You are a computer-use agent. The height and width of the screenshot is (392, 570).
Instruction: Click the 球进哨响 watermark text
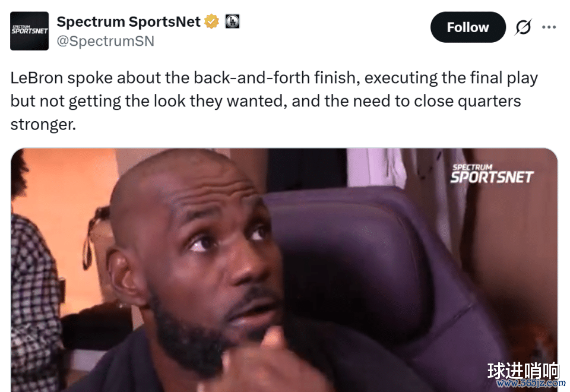[524, 371]
